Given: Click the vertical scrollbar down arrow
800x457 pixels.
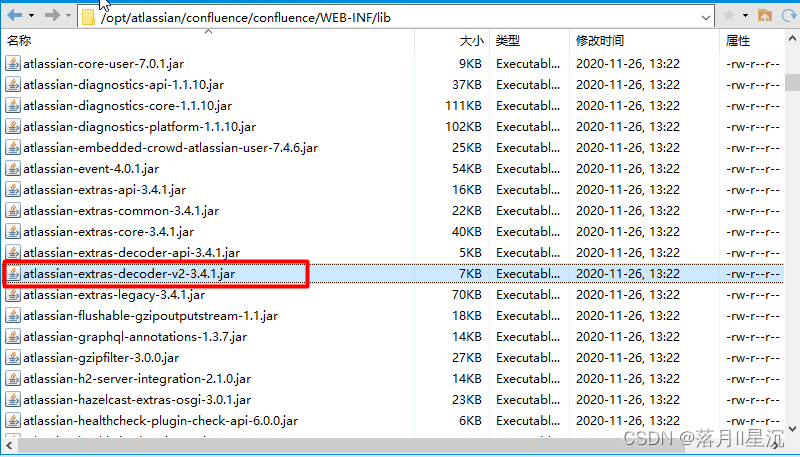Looking at the screenshot, I should (792, 428).
